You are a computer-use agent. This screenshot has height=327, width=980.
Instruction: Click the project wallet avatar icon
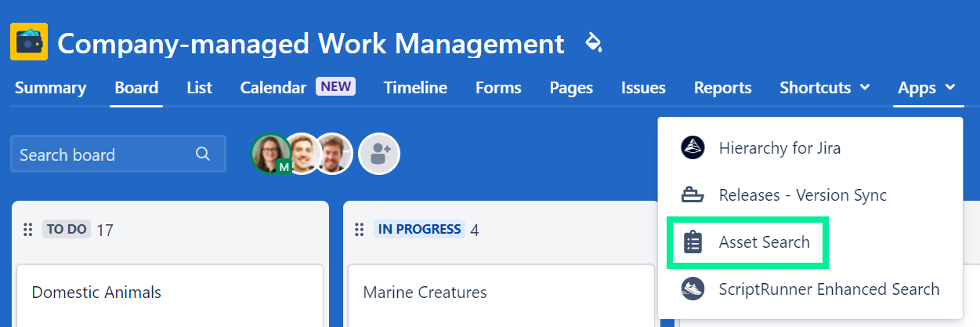pyautogui.click(x=29, y=42)
